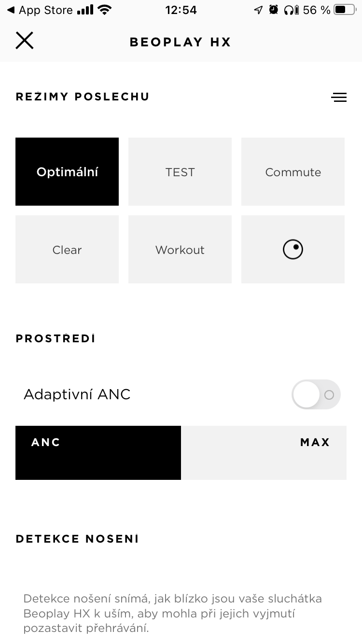Select the Optimální listening mode
362x644 pixels.
tap(67, 172)
